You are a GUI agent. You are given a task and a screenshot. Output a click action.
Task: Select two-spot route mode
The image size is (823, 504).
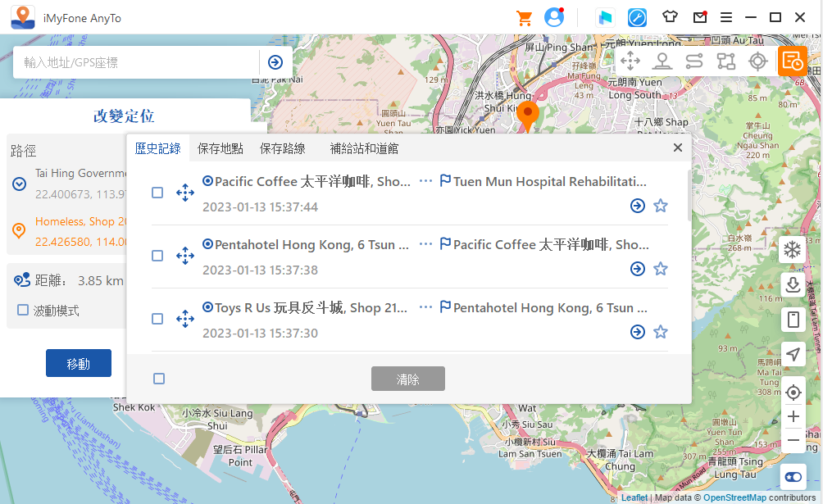[693, 61]
